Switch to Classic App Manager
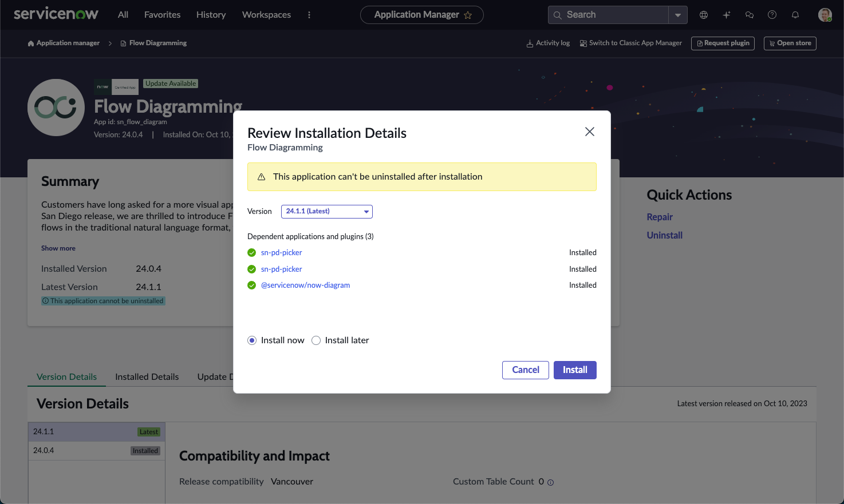 [631, 43]
